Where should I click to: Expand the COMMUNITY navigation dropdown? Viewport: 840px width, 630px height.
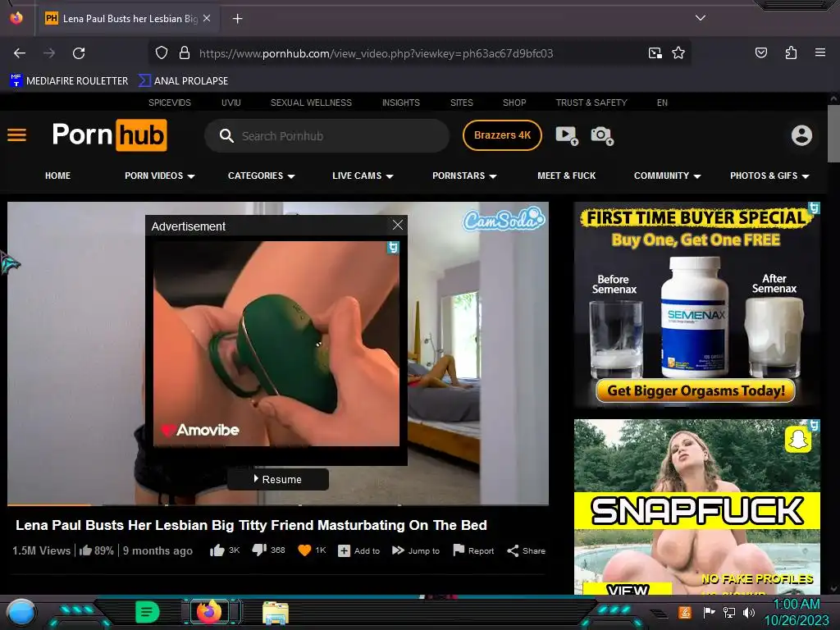[x=668, y=176]
